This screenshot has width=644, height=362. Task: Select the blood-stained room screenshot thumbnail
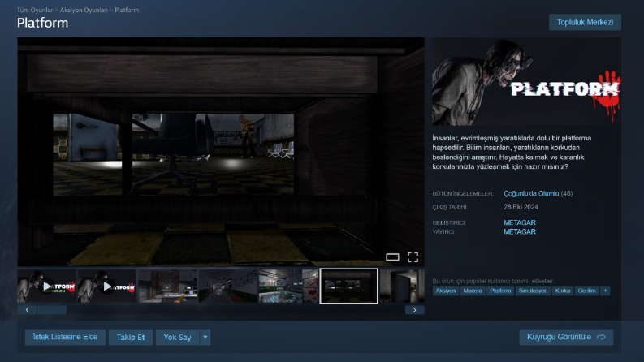pyautogui.click(x=288, y=286)
